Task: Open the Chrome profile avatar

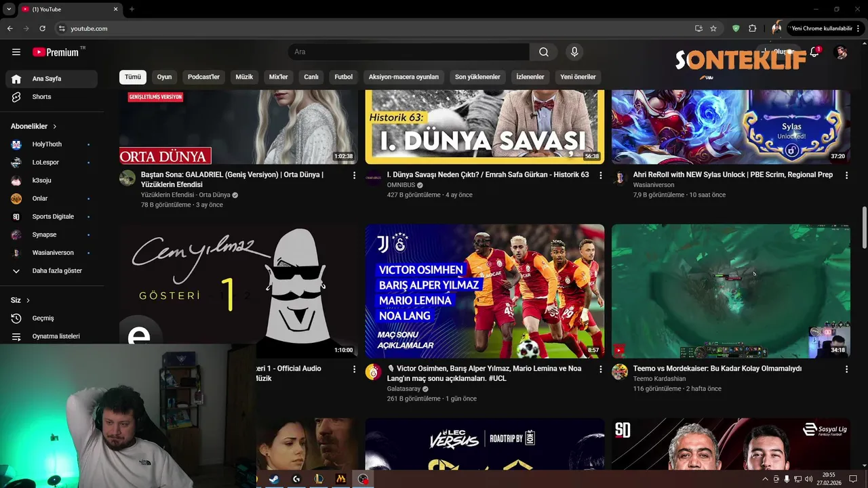Action: pyautogui.click(x=776, y=28)
